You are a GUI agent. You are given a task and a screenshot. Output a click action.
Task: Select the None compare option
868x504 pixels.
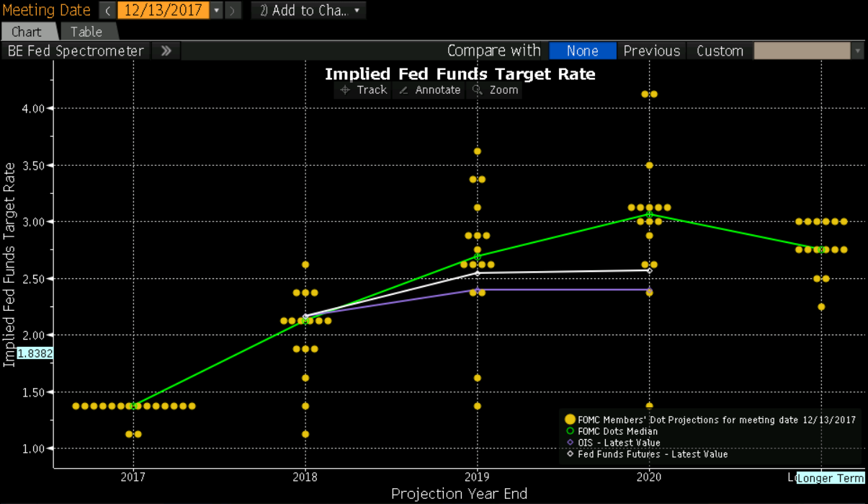(x=583, y=50)
